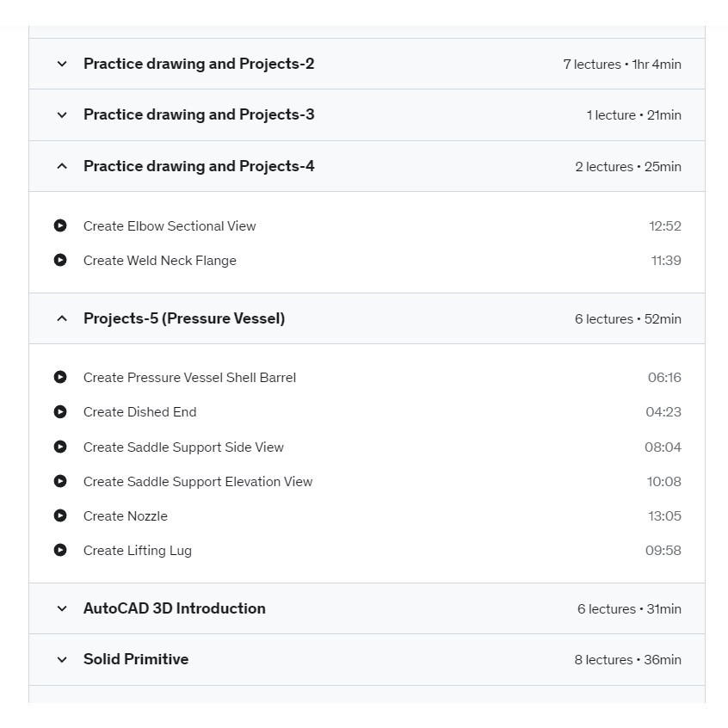The image size is (728, 728).
Task: Click play icon for Saddle Support Elevation View
Action: click(60, 481)
